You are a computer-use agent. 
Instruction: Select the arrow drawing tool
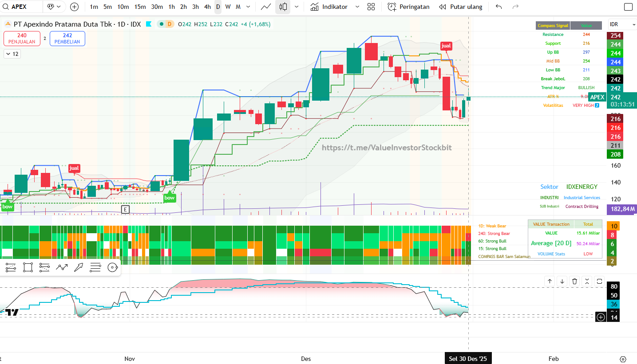click(79, 267)
